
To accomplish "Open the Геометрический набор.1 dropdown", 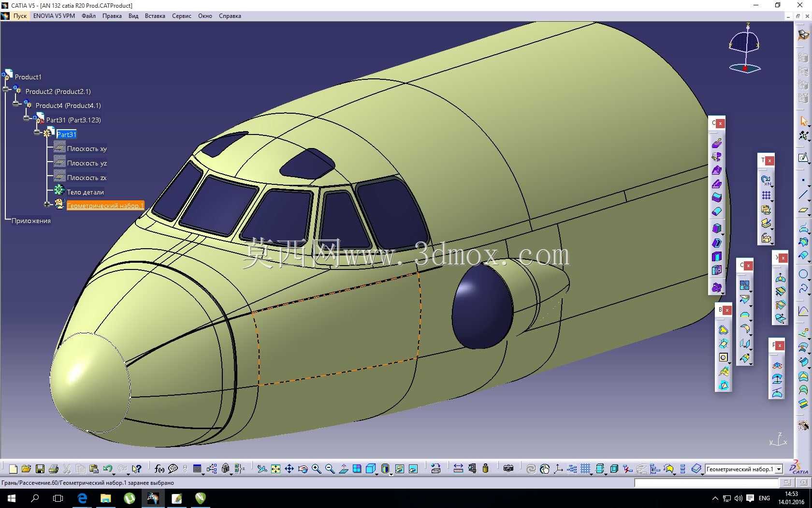I will click(779, 469).
